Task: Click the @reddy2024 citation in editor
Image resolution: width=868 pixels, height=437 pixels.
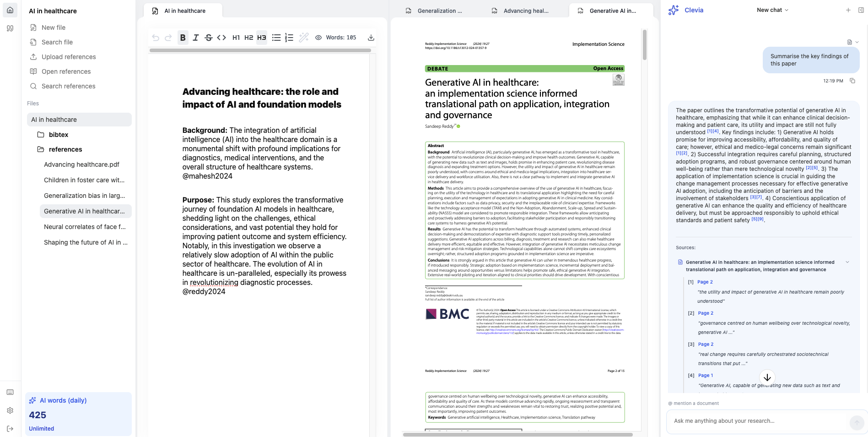Action: (x=204, y=292)
